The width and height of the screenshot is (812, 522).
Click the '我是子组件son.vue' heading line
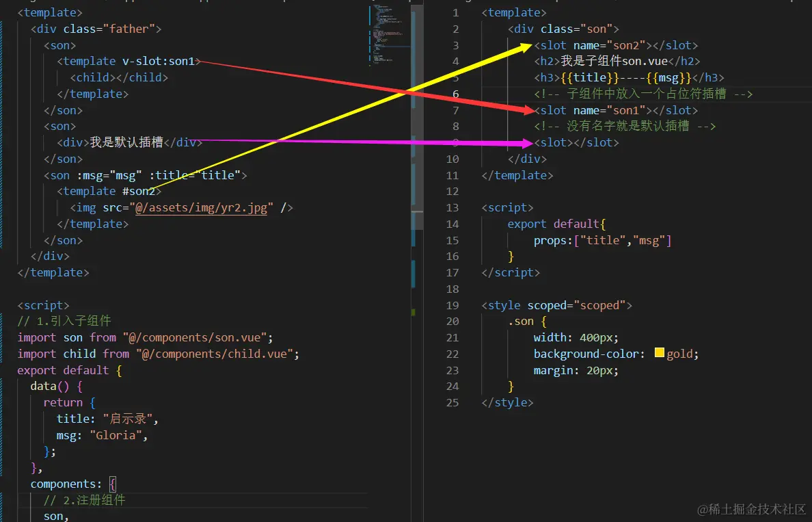pyautogui.click(x=617, y=61)
